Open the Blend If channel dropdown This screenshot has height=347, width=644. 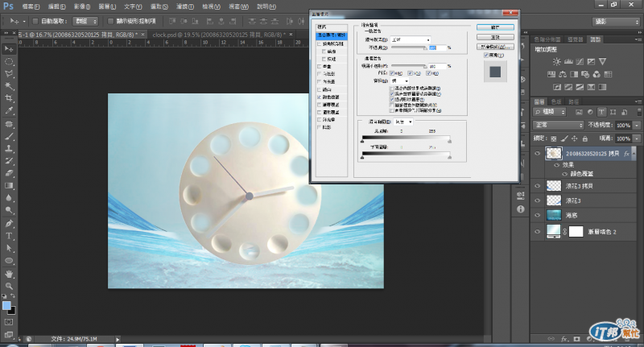[x=403, y=122]
